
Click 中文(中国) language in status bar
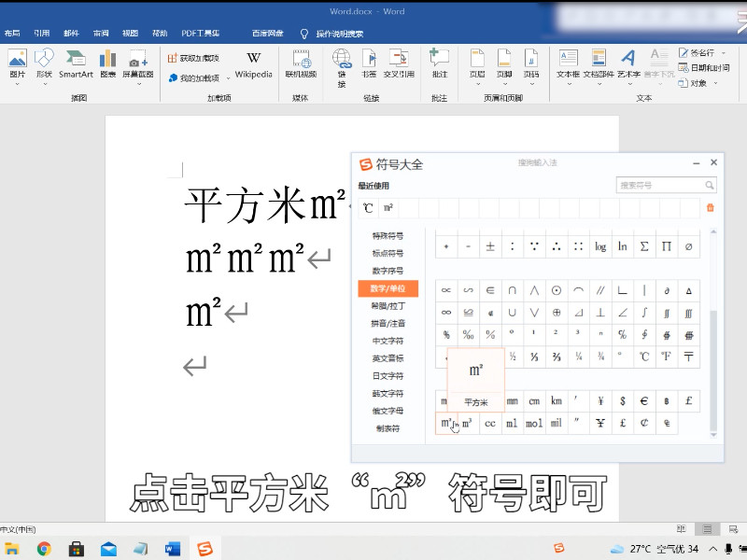click(18, 529)
